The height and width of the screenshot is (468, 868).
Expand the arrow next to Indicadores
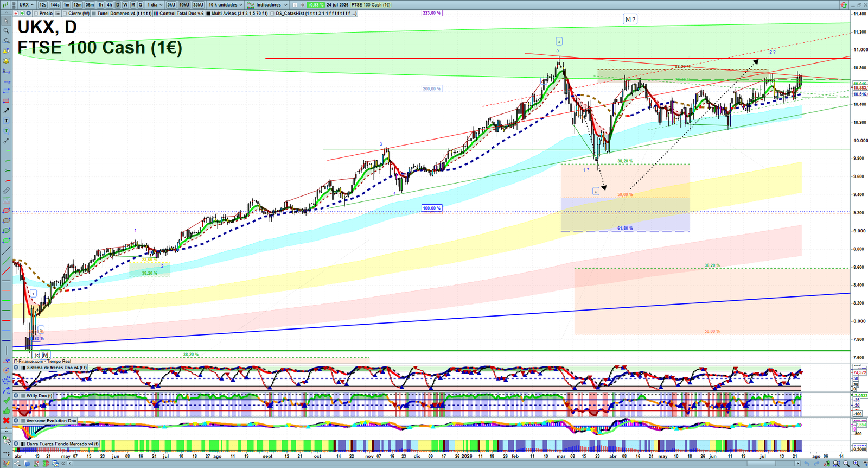coord(285,4)
